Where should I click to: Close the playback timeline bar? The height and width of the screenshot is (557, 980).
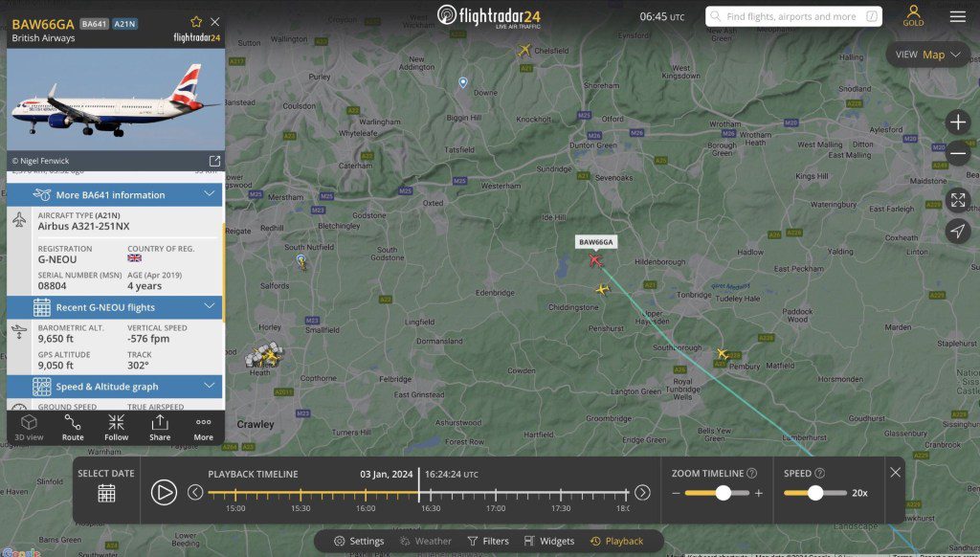(x=895, y=473)
